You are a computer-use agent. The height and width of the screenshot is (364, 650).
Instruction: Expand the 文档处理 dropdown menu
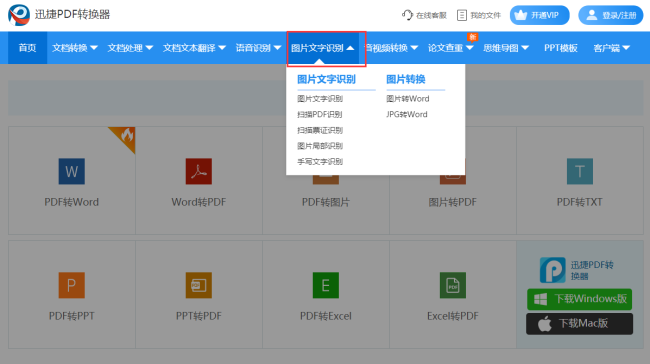point(130,48)
